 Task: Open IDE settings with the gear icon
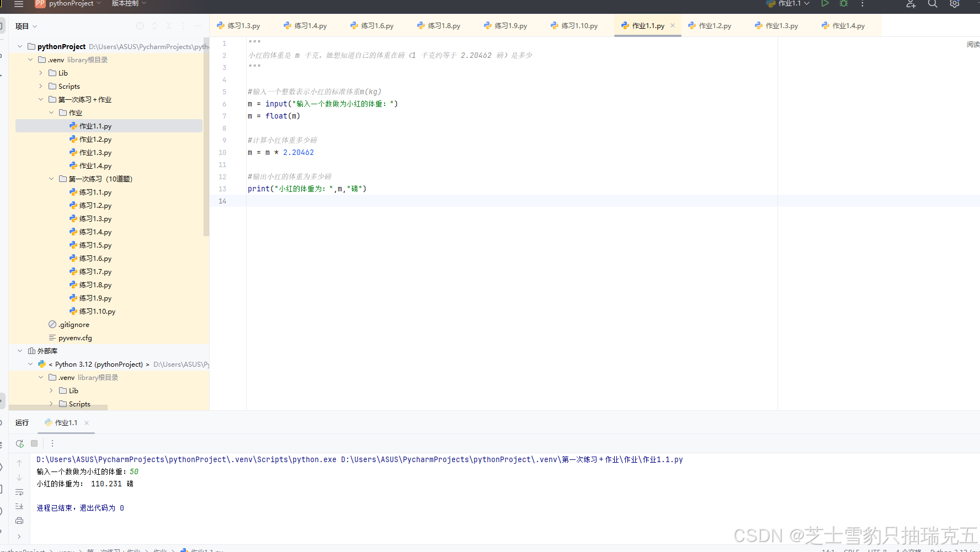[x=955, y=4]
